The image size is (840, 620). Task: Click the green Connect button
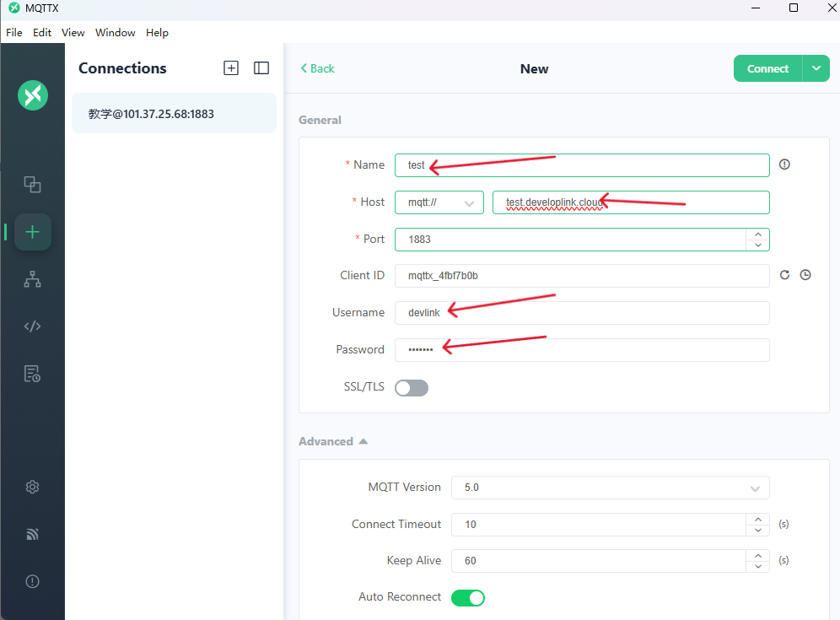[767, 68]
